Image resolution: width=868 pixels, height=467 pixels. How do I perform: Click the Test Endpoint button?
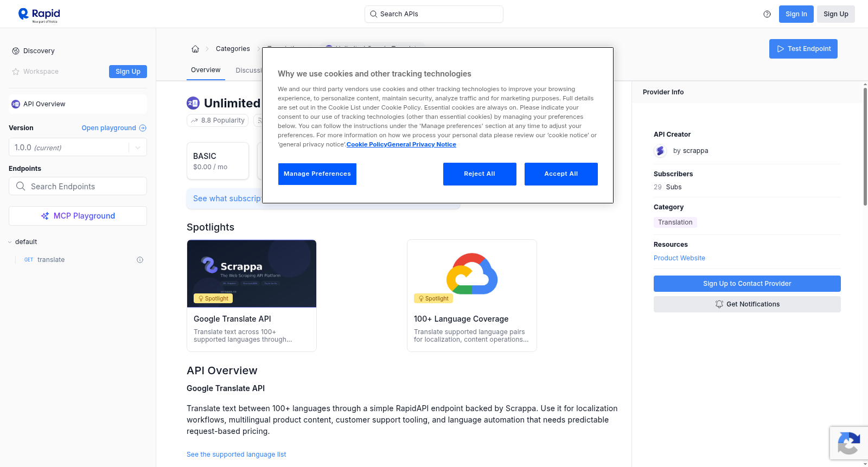click(x=803, y=49)
